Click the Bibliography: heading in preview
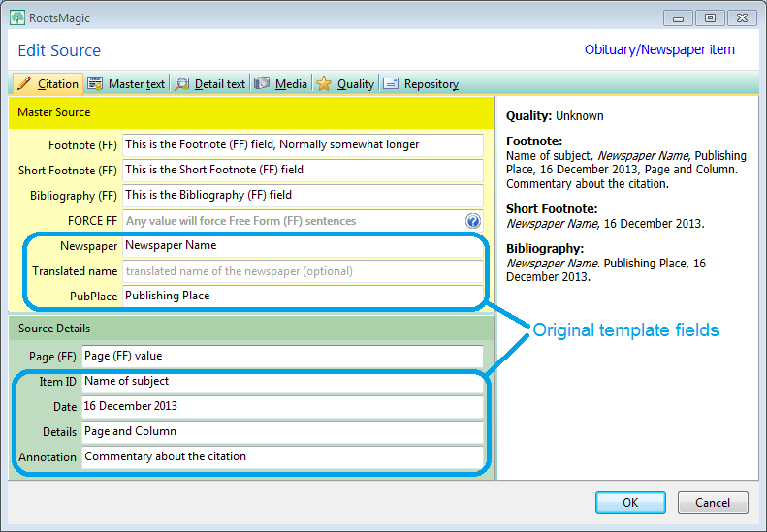The height and width of the screenshot is (532, 767). coord(545,248)
